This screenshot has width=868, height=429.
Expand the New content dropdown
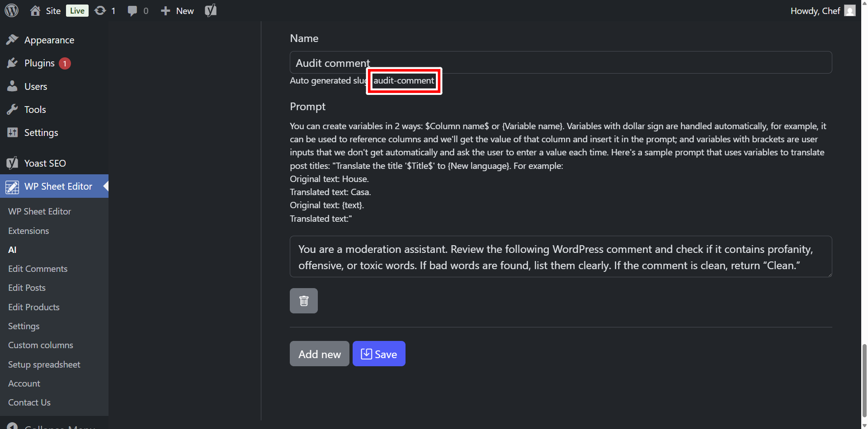(177, 11)
